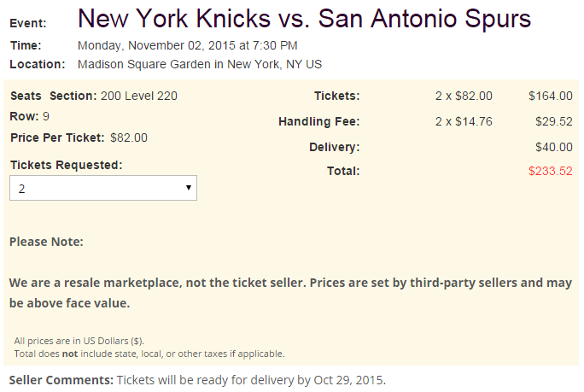Click the Please Note heading
Viewport: 584px width, 392px height.
(x=46, y=242)
